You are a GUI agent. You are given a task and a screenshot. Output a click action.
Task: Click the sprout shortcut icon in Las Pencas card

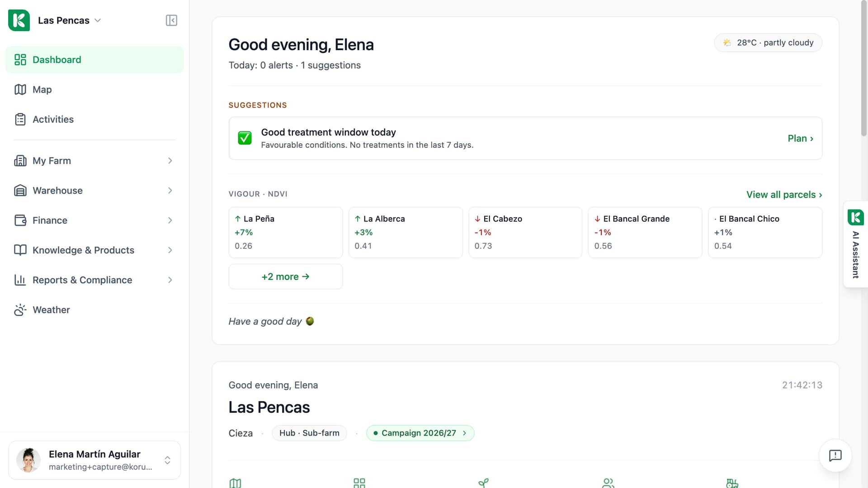click(483, 483)
